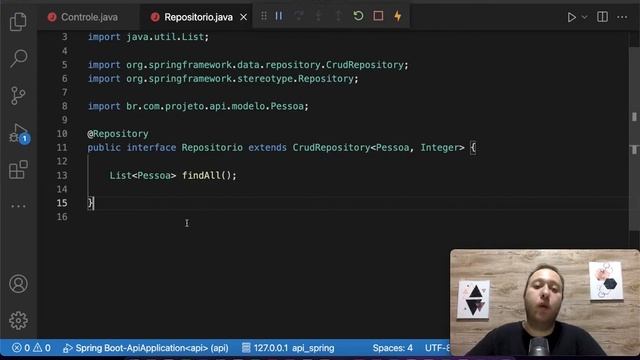Open the Extensions view
The image size is (640, 360).
coord(18,169)
